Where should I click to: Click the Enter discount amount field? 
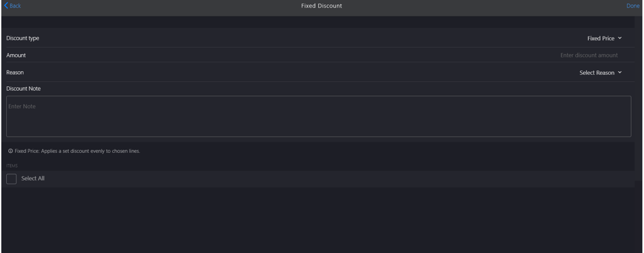click(589, 55)
